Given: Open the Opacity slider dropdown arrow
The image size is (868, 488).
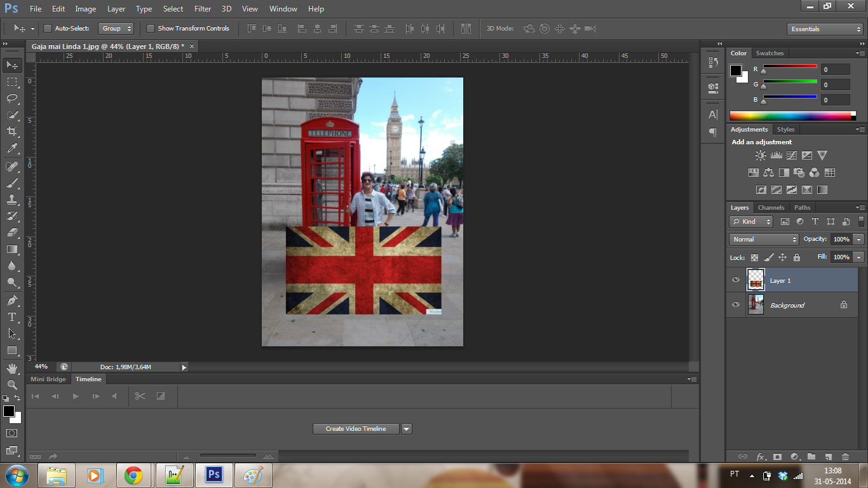Looking at the screenshot, I should (859, 240).
